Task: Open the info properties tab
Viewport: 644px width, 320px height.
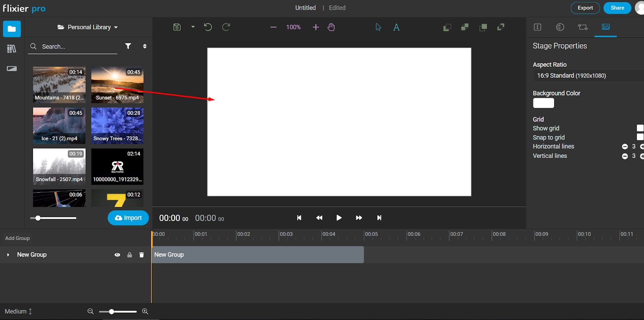Action: pos(537,27)
